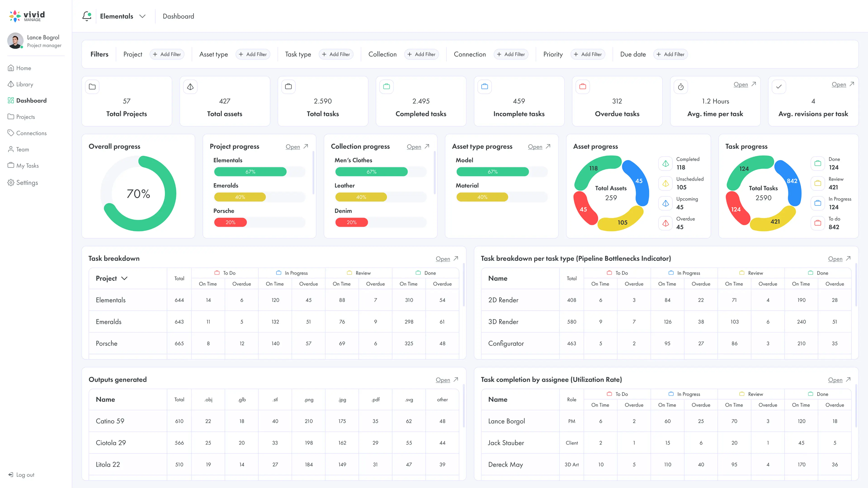868x488 pixels.
Task: Click Add Filter button next to Priority
Action: click(x=588, y=54)
